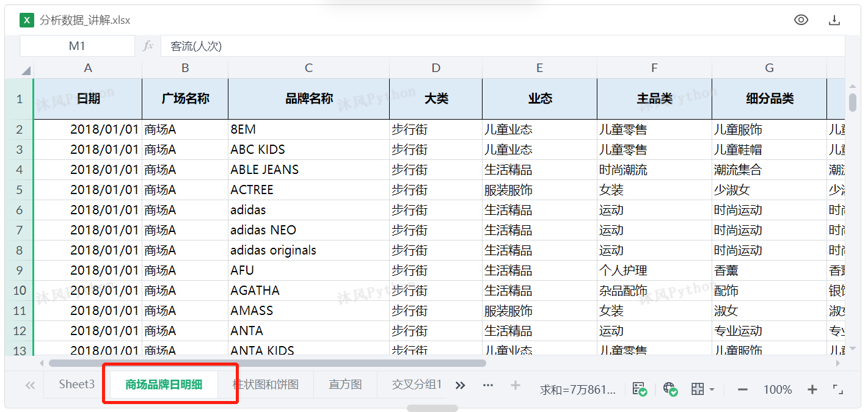Select the 少淑女 cell in column G

769,190
